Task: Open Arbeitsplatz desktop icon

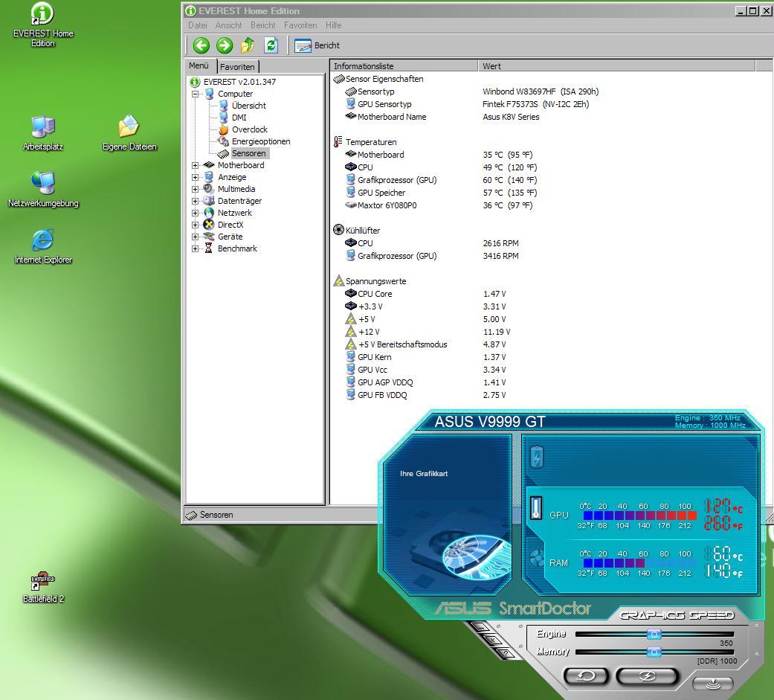Action: click(x=43, y=132)
